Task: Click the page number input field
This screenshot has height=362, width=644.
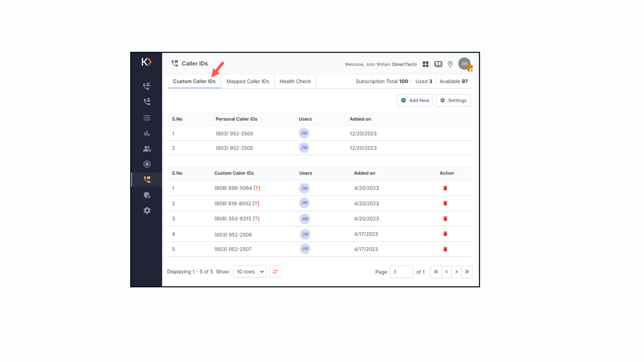Action: (401, 272)
